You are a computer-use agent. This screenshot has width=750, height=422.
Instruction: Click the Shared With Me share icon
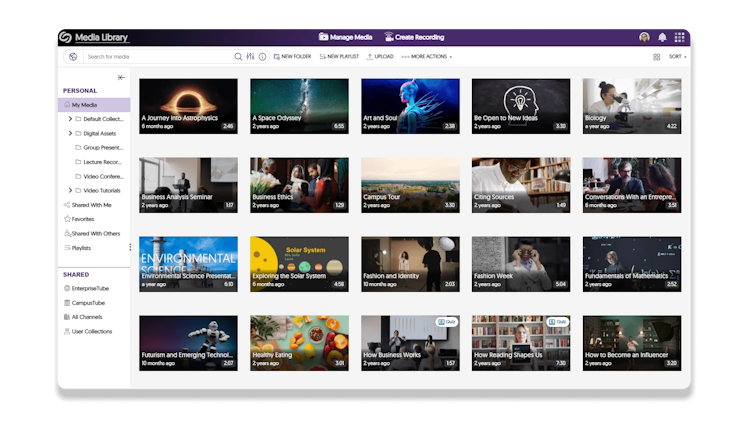67,205
